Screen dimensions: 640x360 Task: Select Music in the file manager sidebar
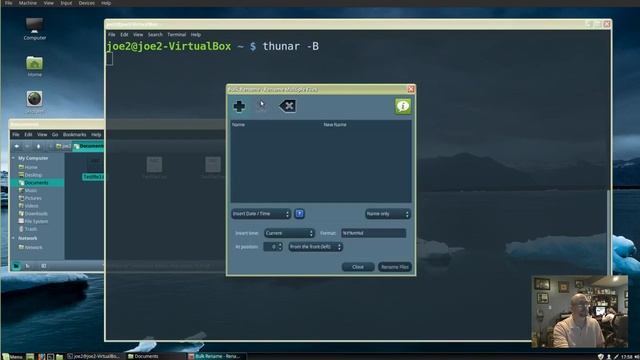(31, 191)
